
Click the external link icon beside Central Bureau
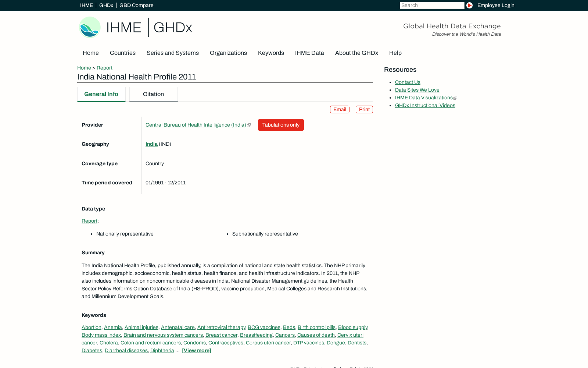pos(249,125)
